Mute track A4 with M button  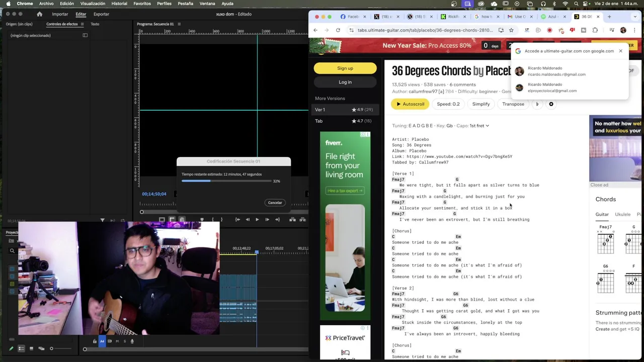[117, 341]
